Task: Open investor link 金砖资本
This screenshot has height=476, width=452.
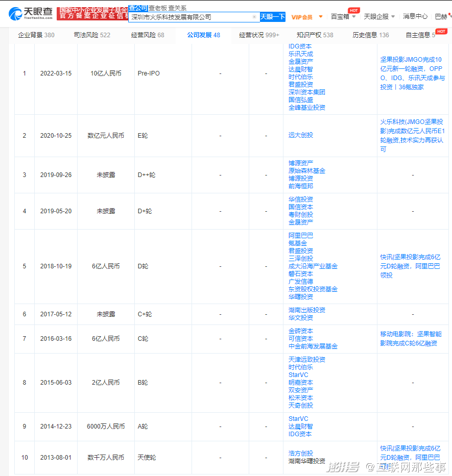Action: 301,331
